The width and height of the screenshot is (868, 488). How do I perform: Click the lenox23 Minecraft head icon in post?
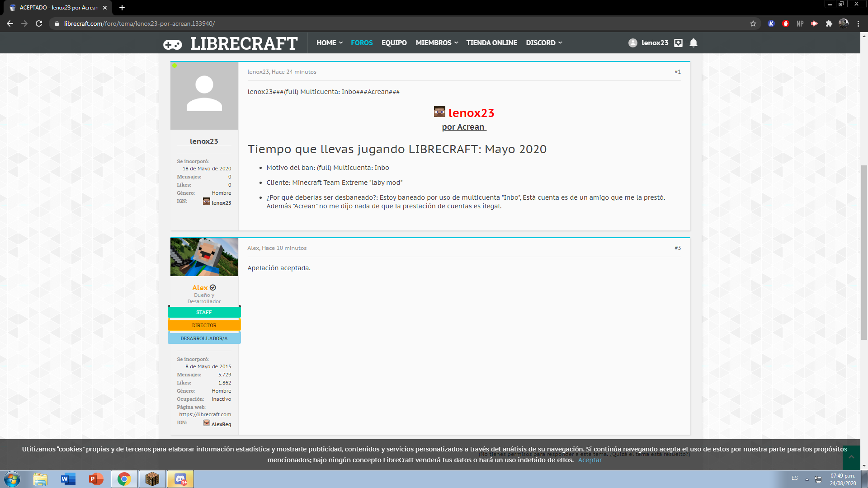[439, 112]
